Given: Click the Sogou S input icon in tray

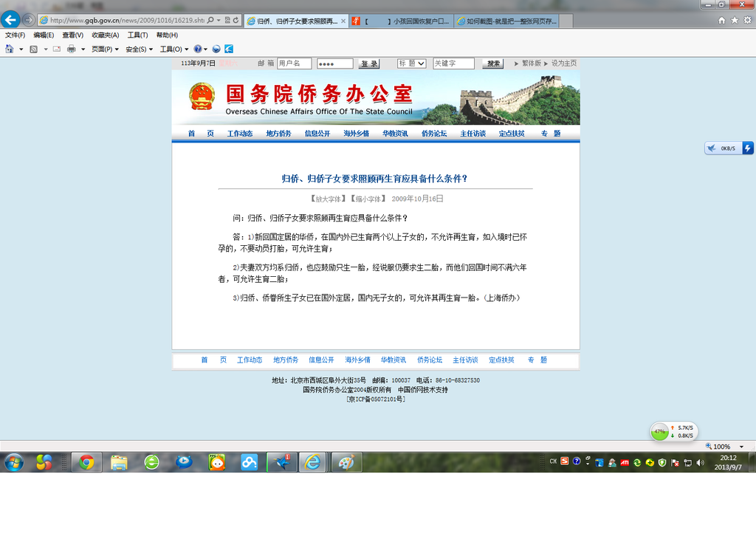Looking at the screenshot, I should point(565,461).
